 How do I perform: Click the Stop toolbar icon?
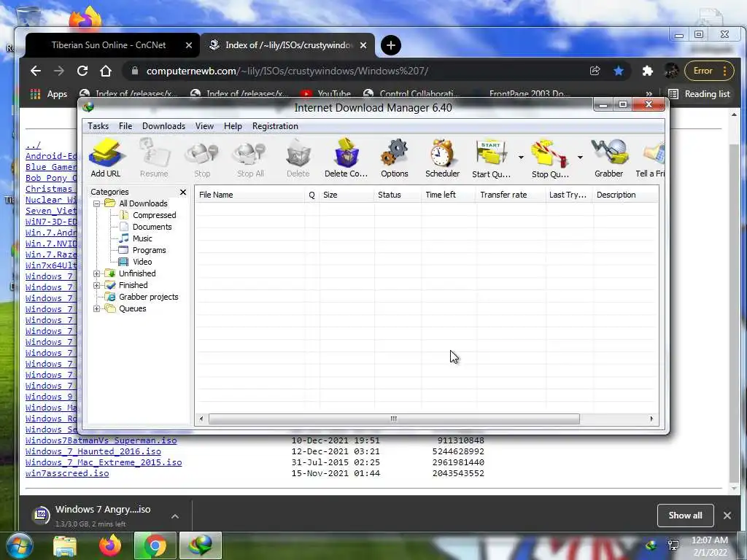click(202, 158)
